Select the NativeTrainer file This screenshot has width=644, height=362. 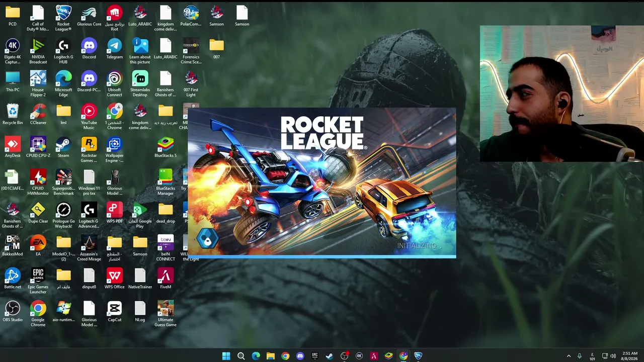pyautogui.click(x=140, y=279)
